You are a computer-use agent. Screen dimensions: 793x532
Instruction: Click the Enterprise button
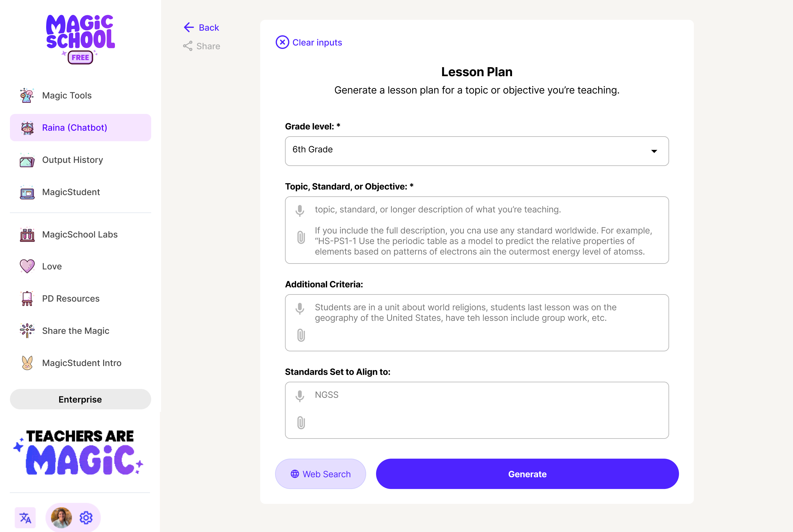(80, 399)
